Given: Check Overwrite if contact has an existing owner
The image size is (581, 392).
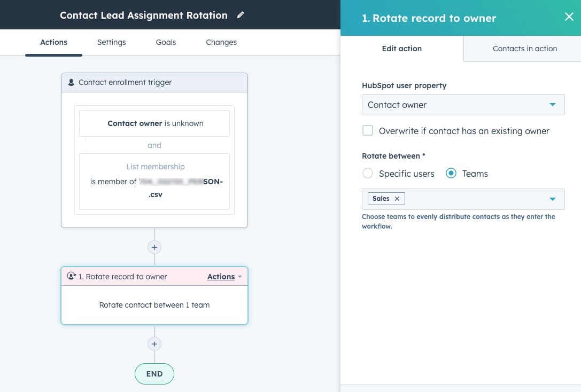Looking at the screenshot, I should coord(368,130).
